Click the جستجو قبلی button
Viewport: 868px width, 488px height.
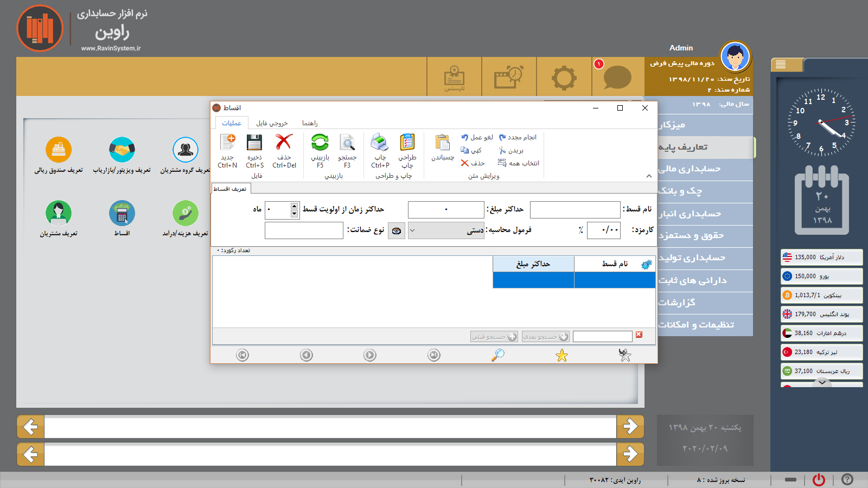(494, 337)
